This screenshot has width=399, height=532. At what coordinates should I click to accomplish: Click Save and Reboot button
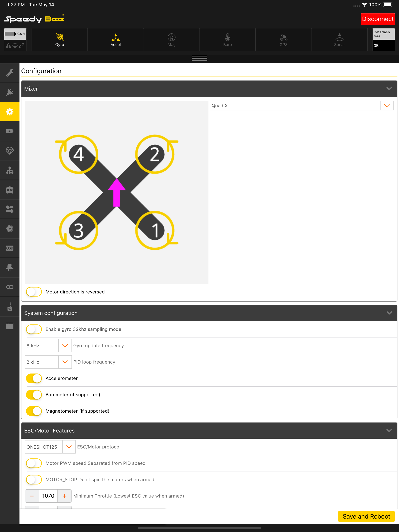[x=366, y=516]
